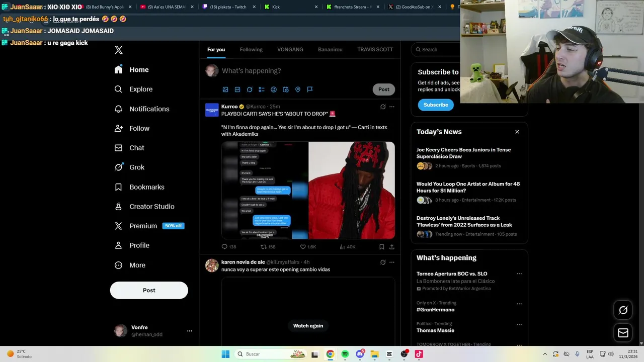
Task: Reply to the Kurrco post
Action: point(229,247)
